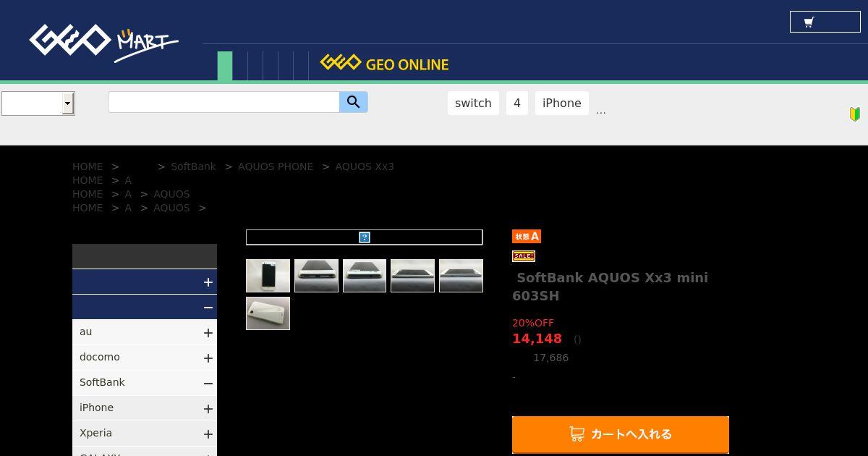The width and height of the screenshot is (868, 456).
Task: View the fourth product thumbnail
Action: point(412,276)
